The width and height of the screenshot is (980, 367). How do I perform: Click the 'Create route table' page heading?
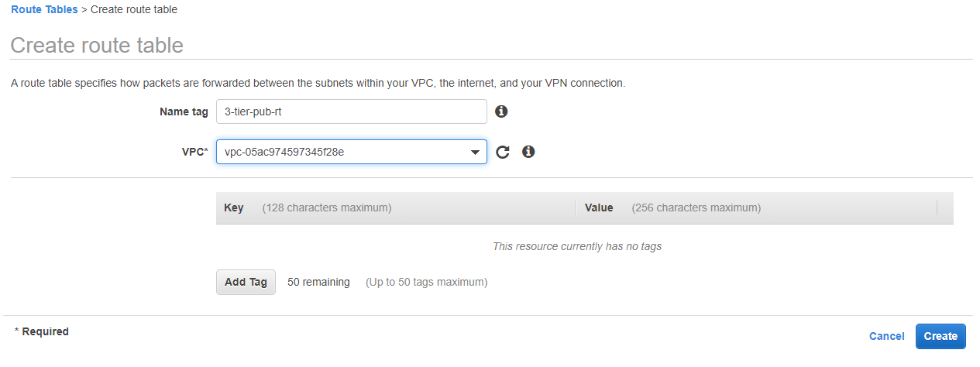pyautogui.click(x=97, y=45)
